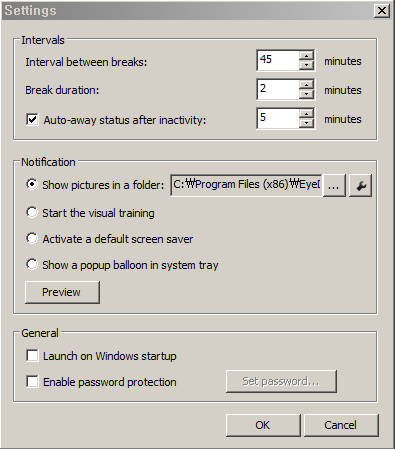Choose Activate a default screen saver

click(32, 238)
